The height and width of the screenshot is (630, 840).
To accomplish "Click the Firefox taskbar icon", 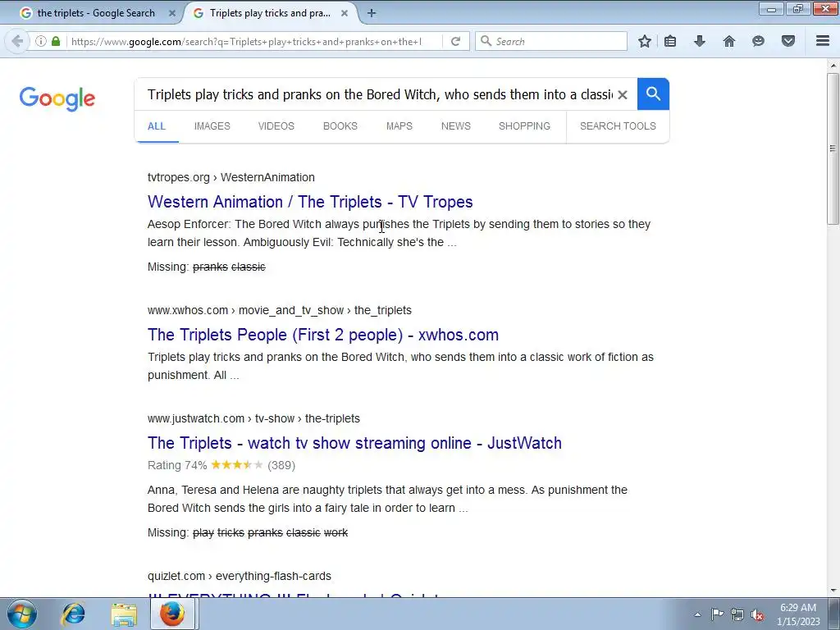I will (172, 614).
